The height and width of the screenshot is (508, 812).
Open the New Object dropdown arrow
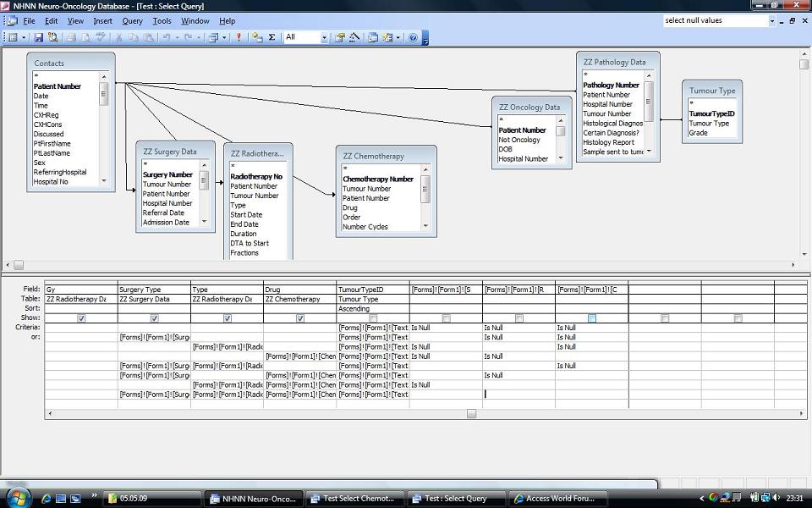[398, 37]
